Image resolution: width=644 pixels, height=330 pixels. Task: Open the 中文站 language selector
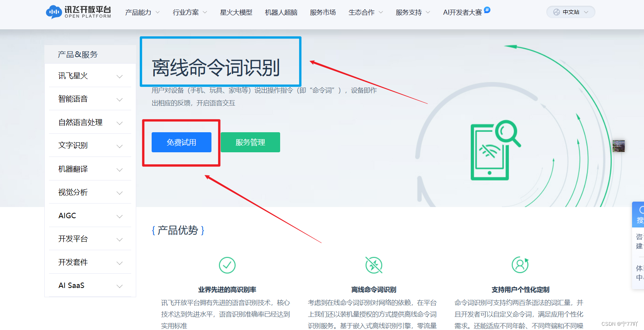pyautogui.click(x=571, y=12)
